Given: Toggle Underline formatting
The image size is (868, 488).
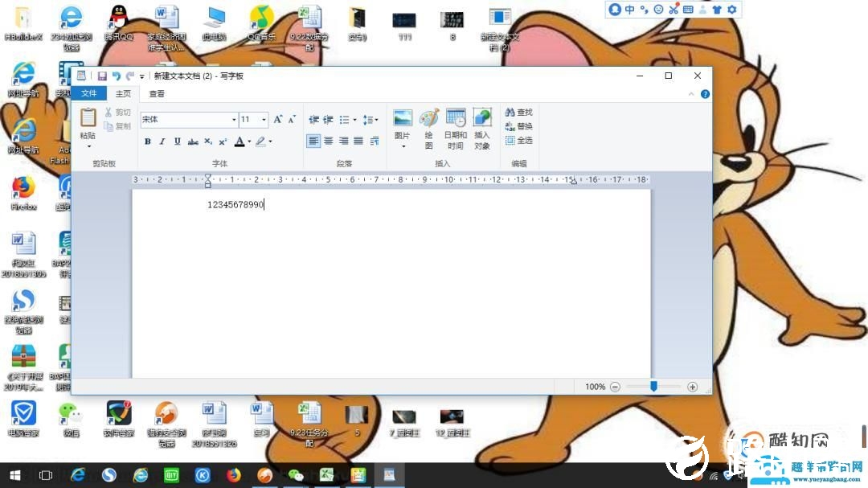Looking at the screenshot, I should [x=177, y=141].
